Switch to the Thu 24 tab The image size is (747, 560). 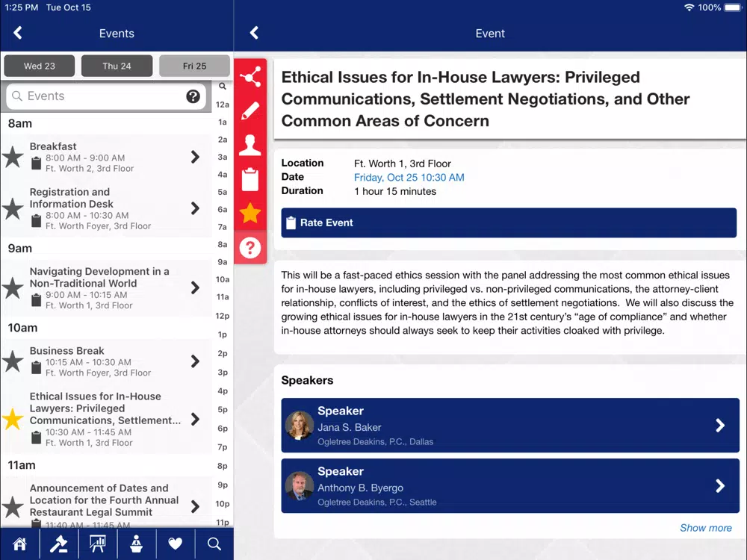[x=117, y=66]
